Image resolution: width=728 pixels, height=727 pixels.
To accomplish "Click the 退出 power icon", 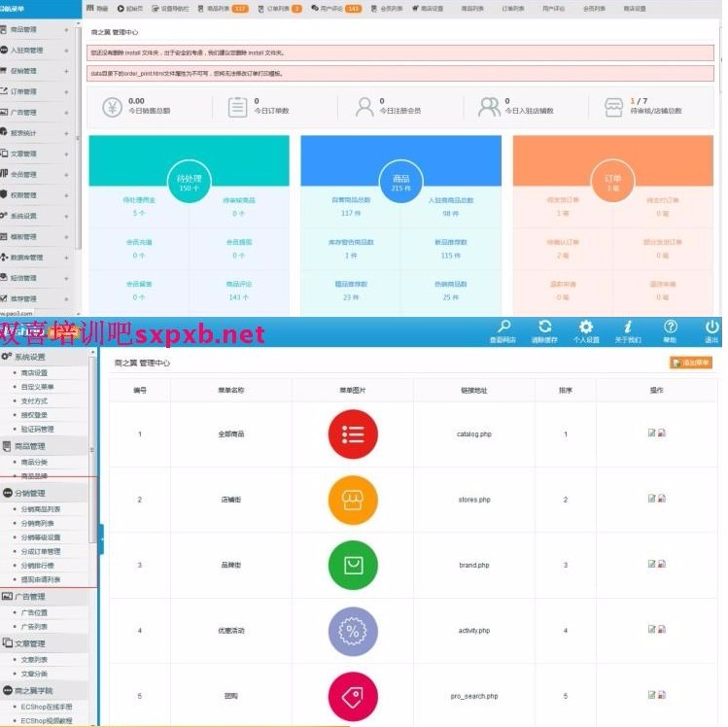I will (711, 327).
